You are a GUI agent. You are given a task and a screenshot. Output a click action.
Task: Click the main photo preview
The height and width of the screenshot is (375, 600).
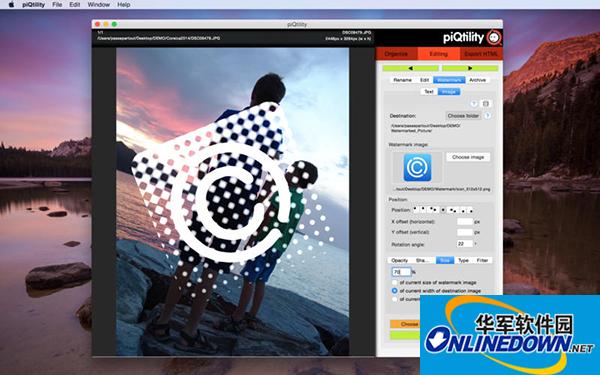pos(233,202)
